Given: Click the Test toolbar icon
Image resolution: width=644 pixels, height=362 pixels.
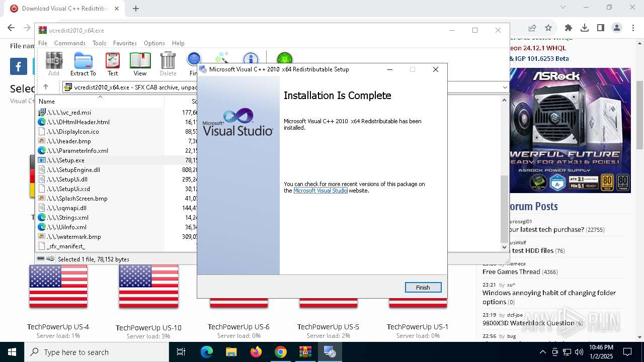Looking at the screenshot, I should tap(113, 64).
